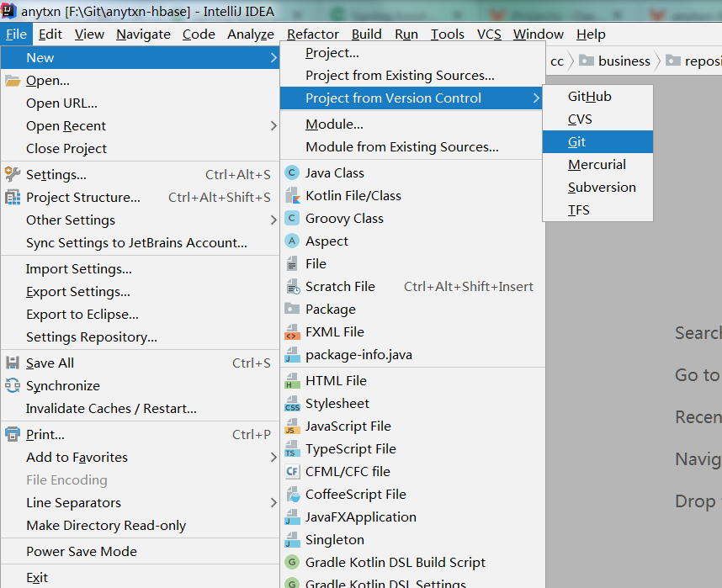
Task: Click New Project... entry
Action: pos(412,53)
